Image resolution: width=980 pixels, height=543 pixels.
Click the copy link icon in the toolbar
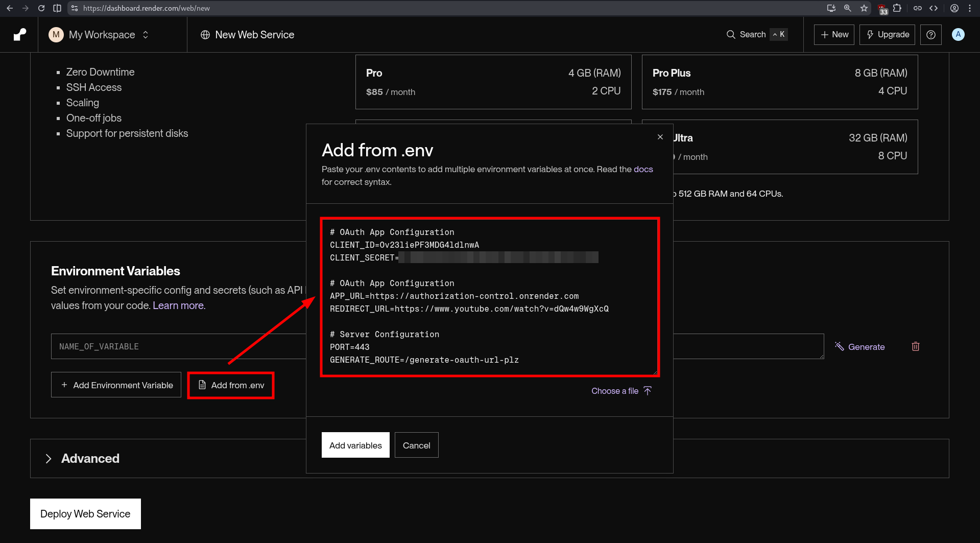pos(917,8)
